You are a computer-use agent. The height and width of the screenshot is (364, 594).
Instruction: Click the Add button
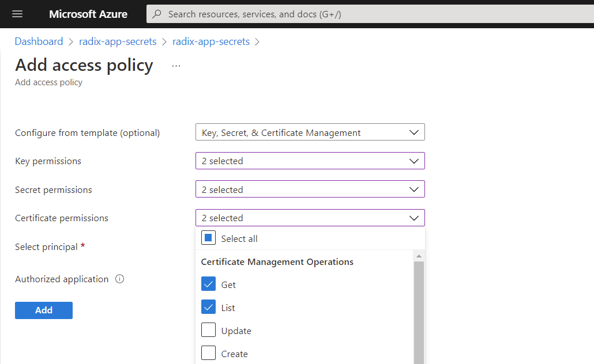point(43,310)
